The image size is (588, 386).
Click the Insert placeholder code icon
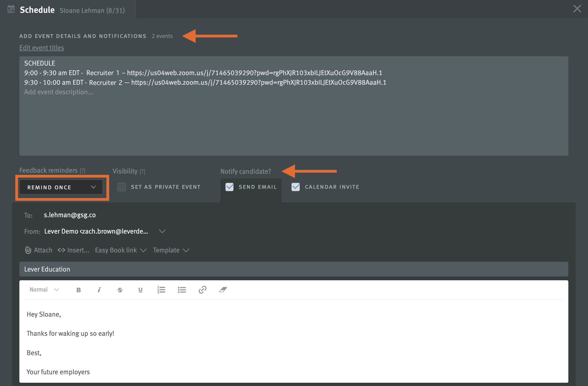(x=61, y=250)
